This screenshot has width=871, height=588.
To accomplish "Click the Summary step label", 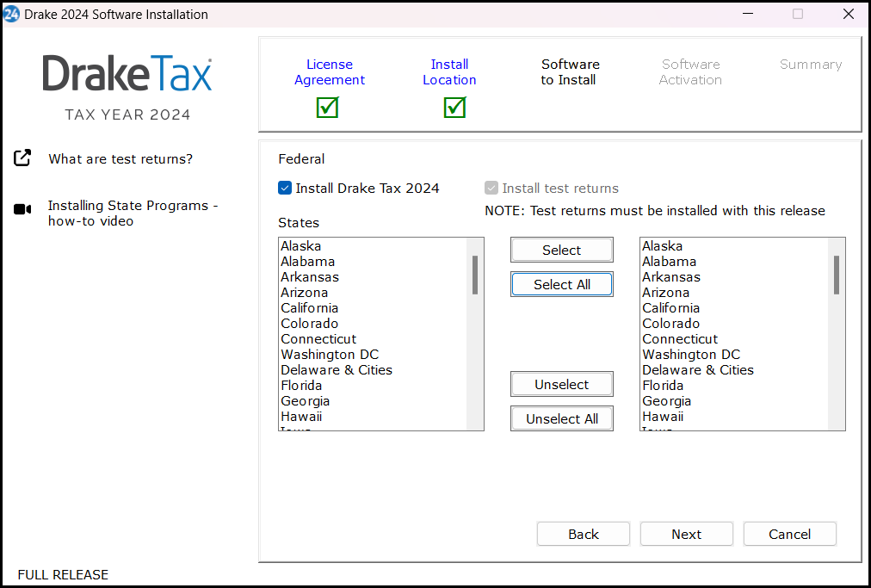I will [x=811, y=65].
